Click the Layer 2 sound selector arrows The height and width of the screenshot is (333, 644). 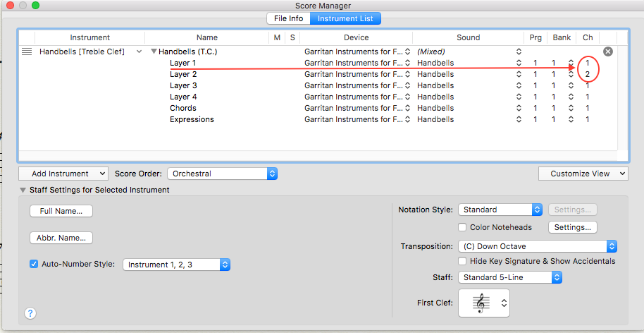pyautogui.click(x=519, y=74)
